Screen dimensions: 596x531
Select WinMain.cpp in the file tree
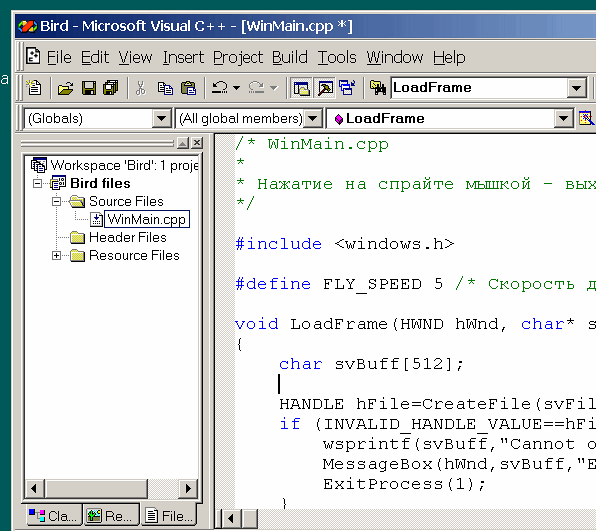coord(147,219)
